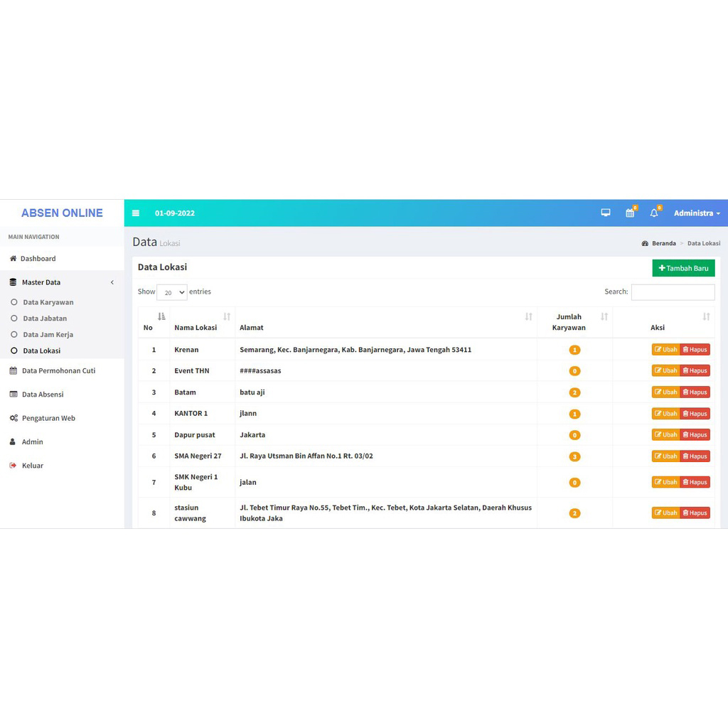This screenshot has height=728, width=728.
Task: Sort by Alamat column arrows
Action: [528, 316]
